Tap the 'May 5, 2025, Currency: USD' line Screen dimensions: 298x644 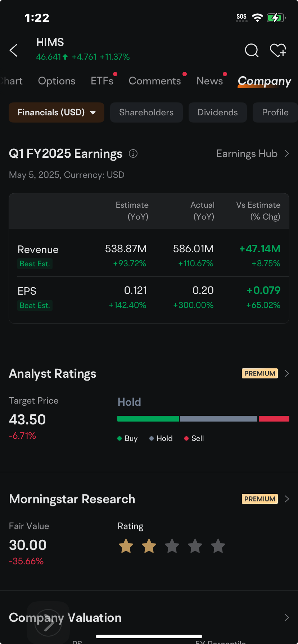[x=67, y=175]
